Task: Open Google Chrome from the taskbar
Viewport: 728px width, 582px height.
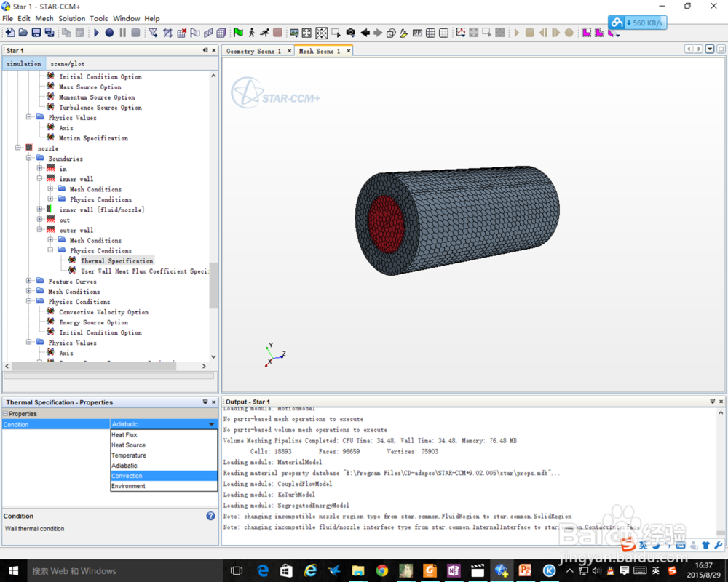Action: (x=382, y=571)
